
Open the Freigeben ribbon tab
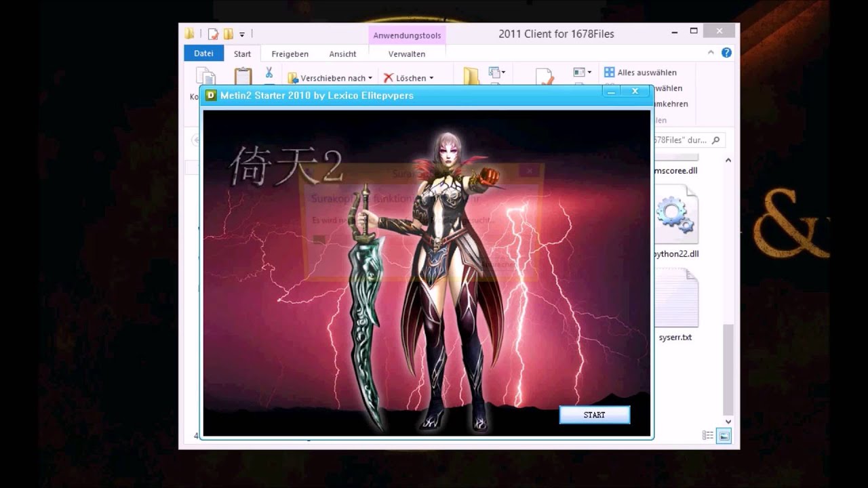click(x=290, y=54)
